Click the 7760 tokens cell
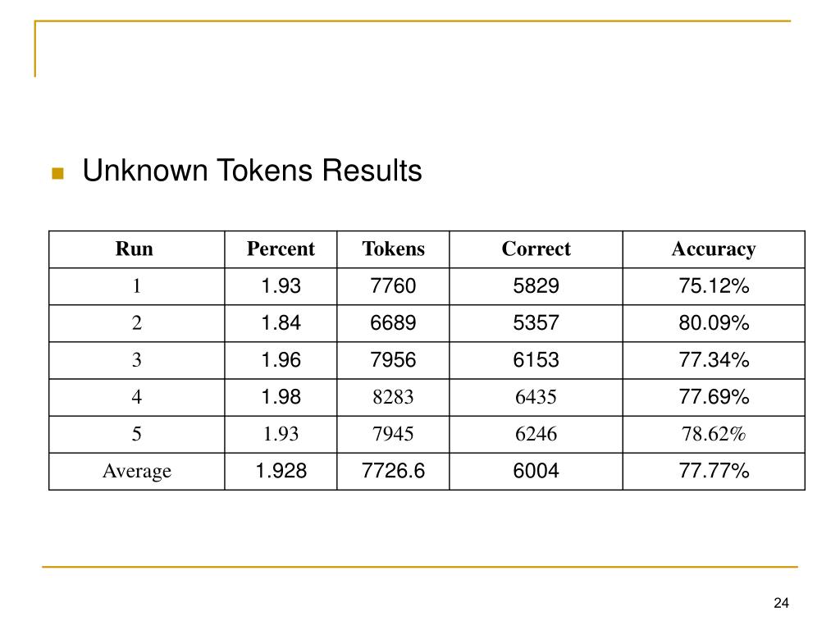Viewport: 840px width, 630px height. [393, 286]
